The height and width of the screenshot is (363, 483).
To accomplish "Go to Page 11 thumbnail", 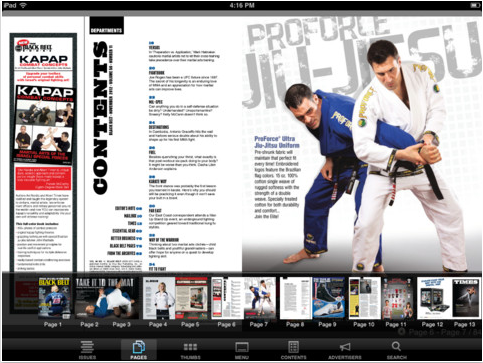I will [397, 298].
